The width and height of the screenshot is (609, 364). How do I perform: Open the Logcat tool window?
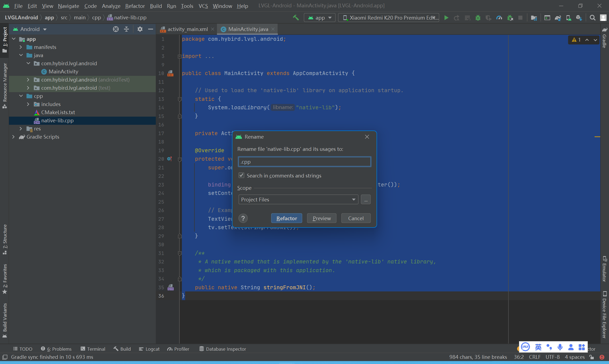pos(149,349)
